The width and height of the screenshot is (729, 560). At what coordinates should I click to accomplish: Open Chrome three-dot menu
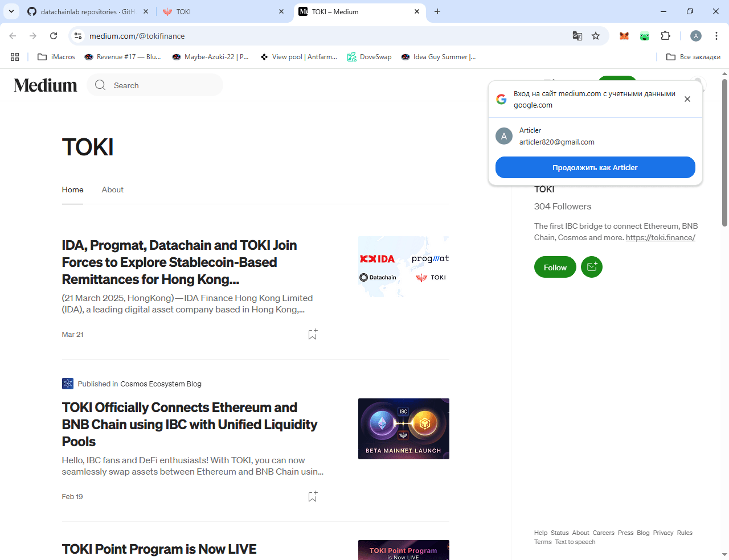coord(716,36)
